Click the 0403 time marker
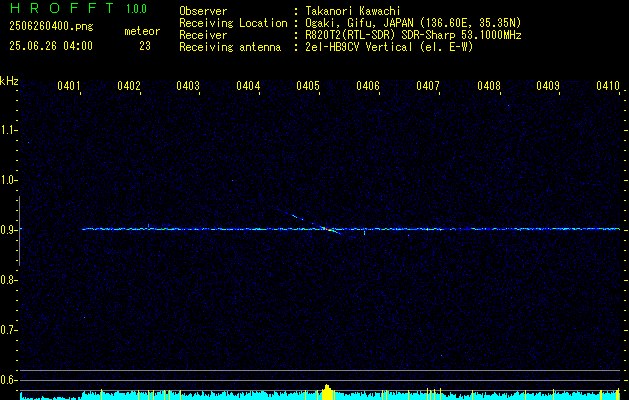 [188, 85]
